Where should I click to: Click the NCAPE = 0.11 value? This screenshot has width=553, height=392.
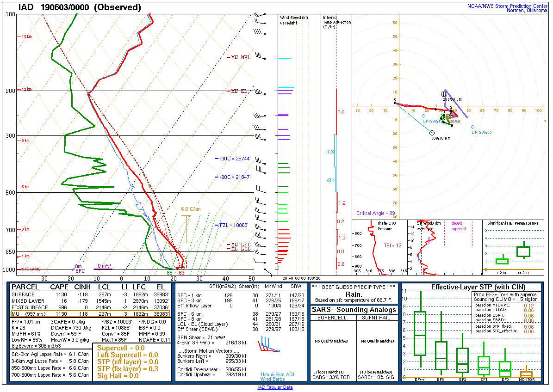[x=155, y=340]
